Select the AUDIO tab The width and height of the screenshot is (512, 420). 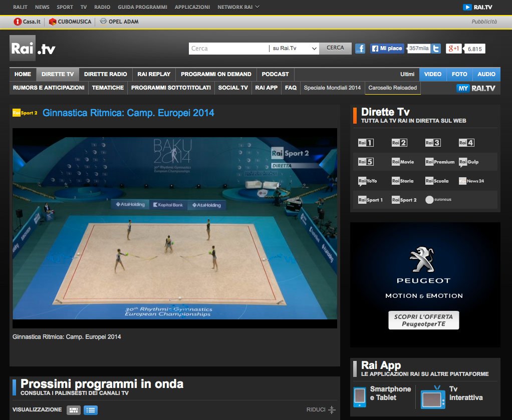486,74
